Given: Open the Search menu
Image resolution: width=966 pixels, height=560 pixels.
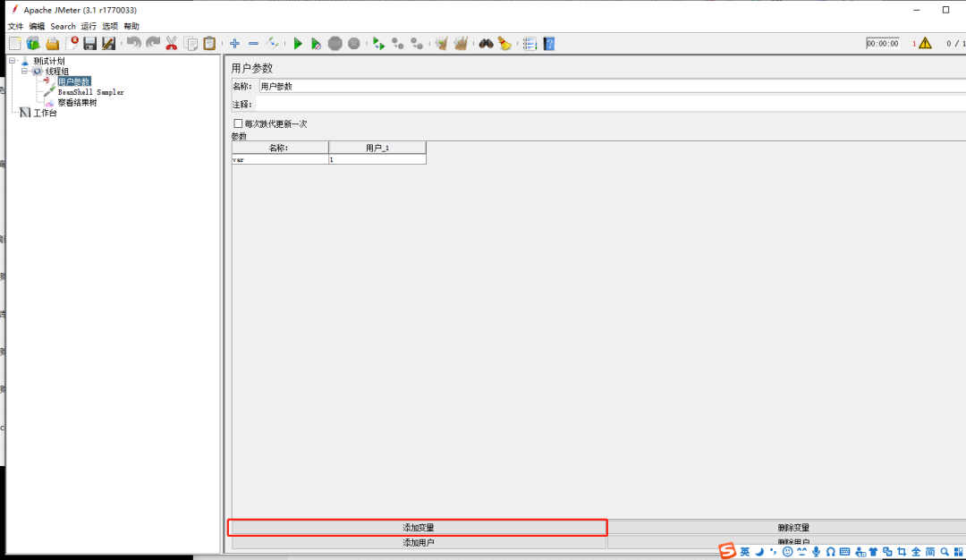Looking at the screenshot, I should click(x=63, y=26).
